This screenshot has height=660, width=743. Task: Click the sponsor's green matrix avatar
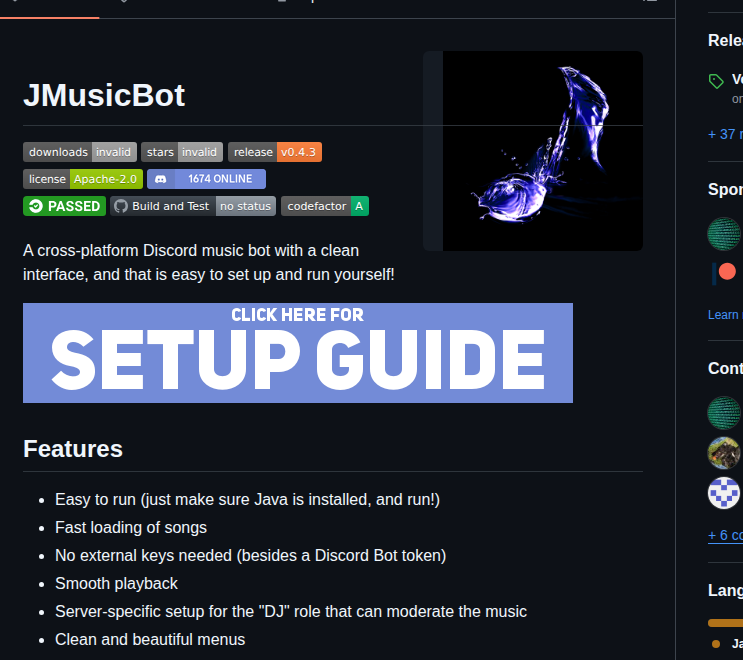click(724, 234)
